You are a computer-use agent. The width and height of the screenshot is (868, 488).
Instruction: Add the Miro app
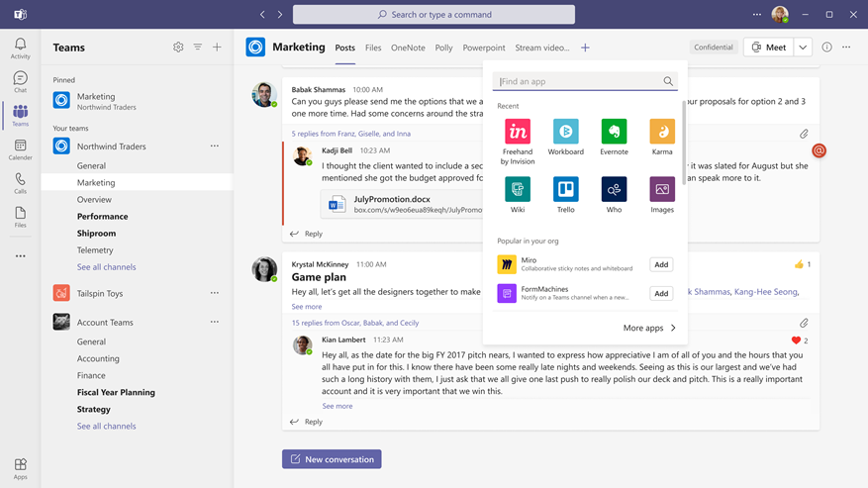click(x=661, y=264)
